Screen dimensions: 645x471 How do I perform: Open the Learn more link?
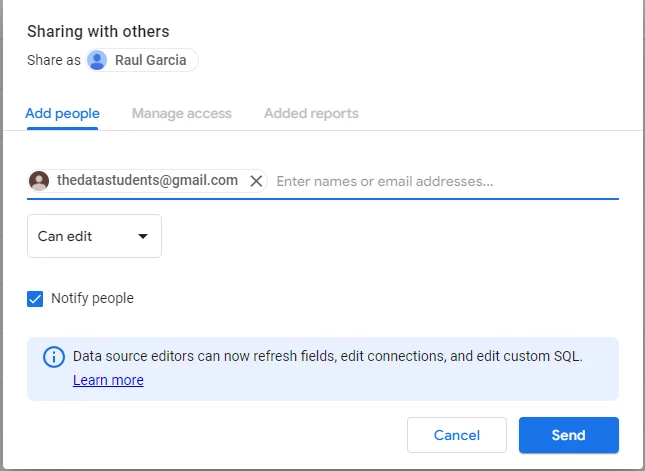[108, 380]
